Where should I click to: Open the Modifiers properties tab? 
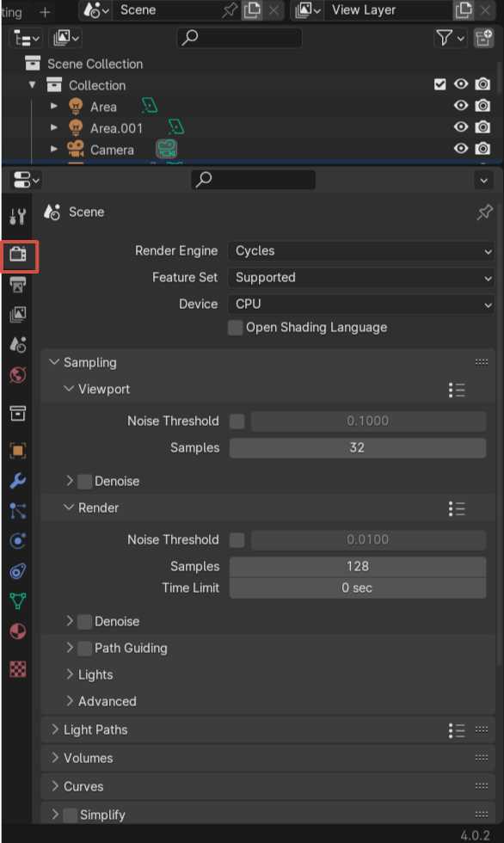[18, 481]
